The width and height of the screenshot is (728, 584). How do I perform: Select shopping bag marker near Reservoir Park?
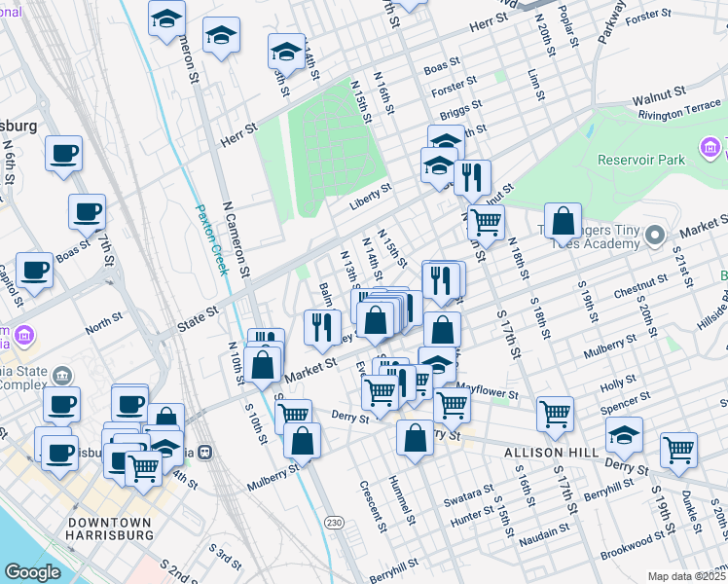564,223
